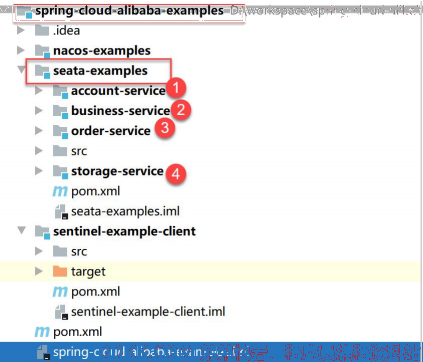Click the orange target folder icon

pyautogui.click(x=60, y=271)
